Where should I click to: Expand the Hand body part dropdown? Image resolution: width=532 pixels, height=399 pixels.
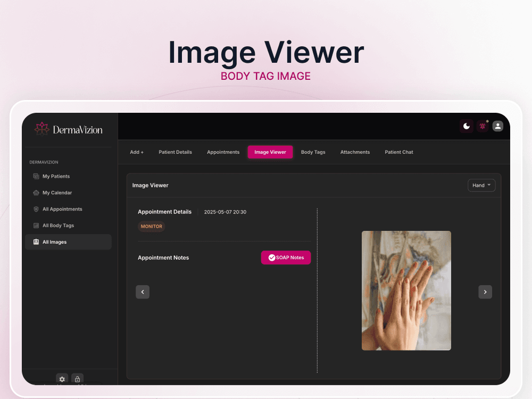(481, 185)
